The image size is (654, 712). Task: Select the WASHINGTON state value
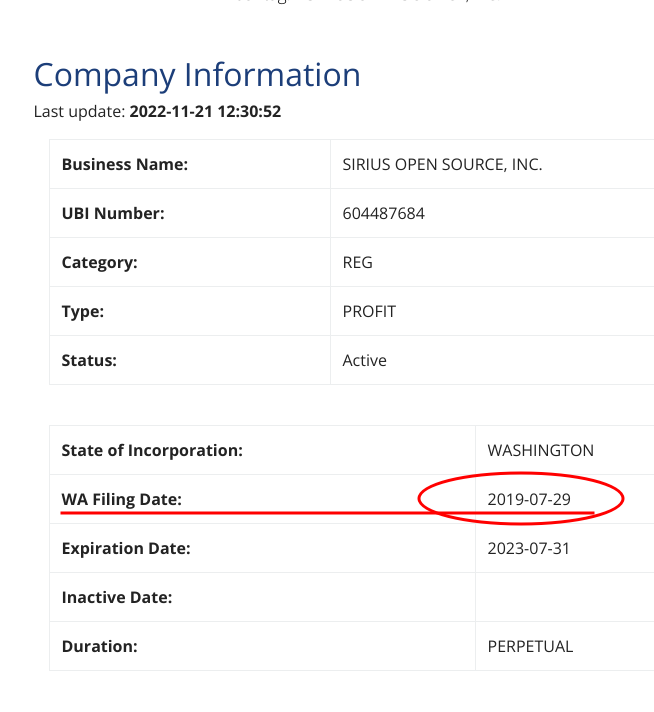(540, 450)
